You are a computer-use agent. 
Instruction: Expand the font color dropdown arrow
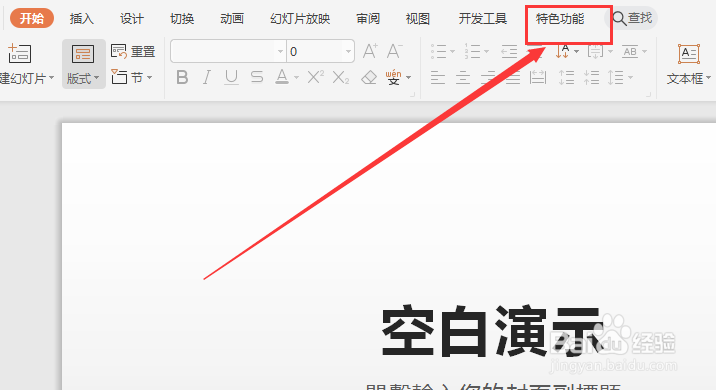pyautogui.click(x=296, y=78)
